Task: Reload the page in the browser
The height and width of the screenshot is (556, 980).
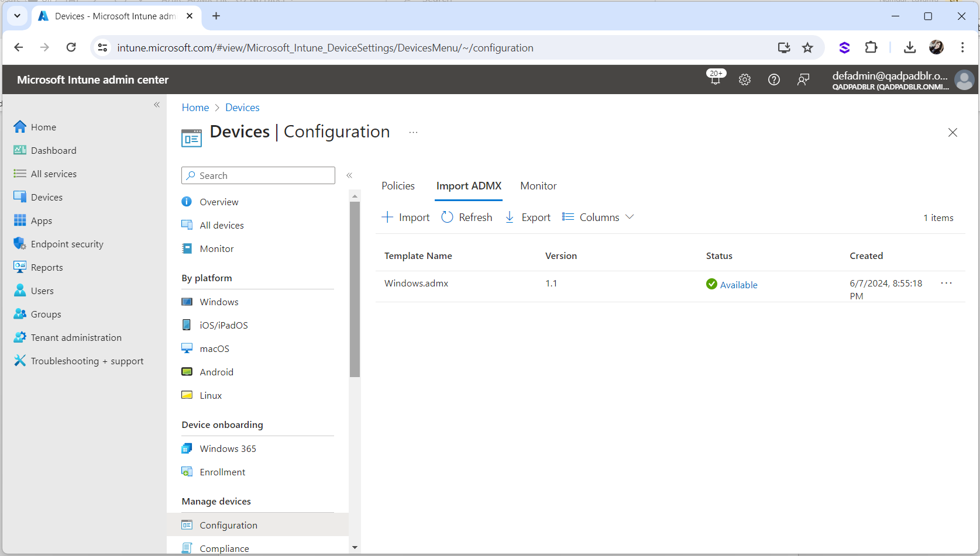Action: [x=71, y=47]
